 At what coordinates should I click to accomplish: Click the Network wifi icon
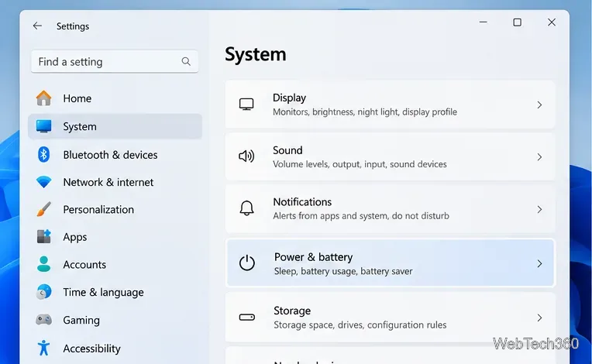[44, 182]
